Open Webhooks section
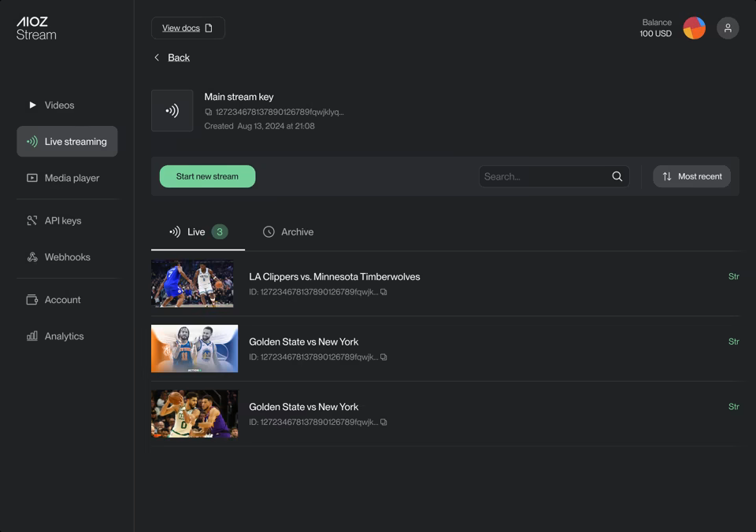The width and height of the screenshot is (756, 532). (66, 257)
